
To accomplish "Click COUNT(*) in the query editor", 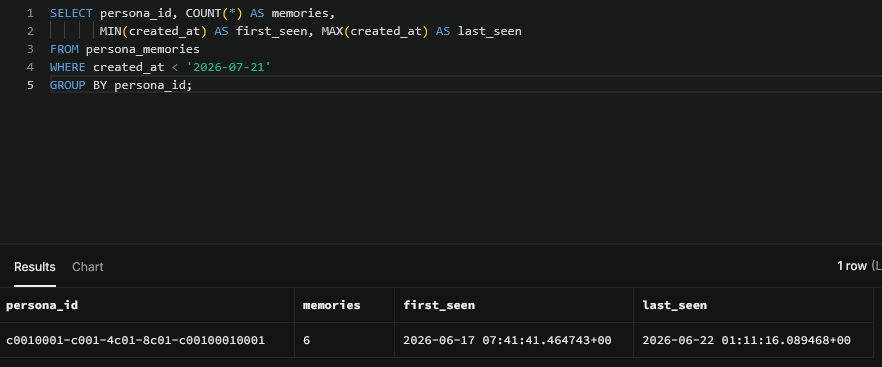I will [214, 13].
